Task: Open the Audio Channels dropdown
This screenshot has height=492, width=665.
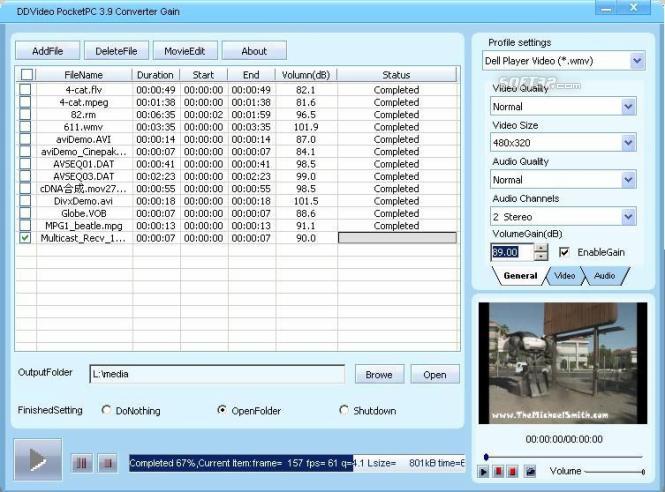Action: click(x=628, y=217)
